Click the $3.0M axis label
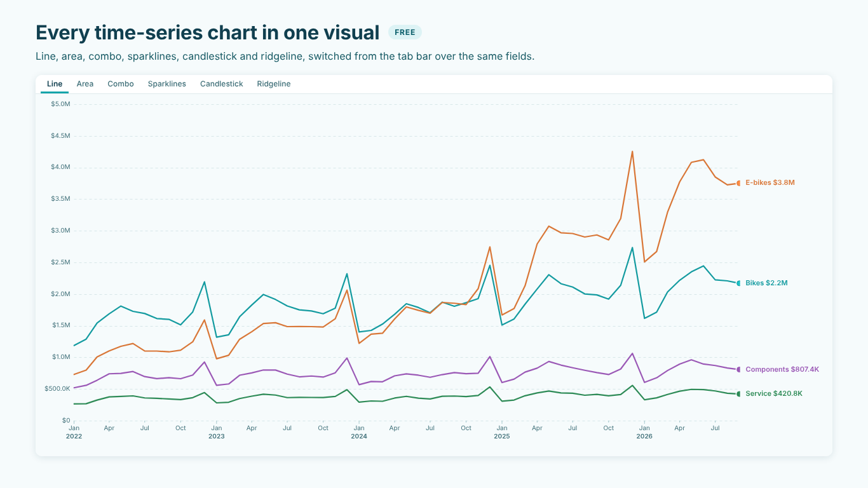This screenshot has width=868, height=488. coord(60,231)
